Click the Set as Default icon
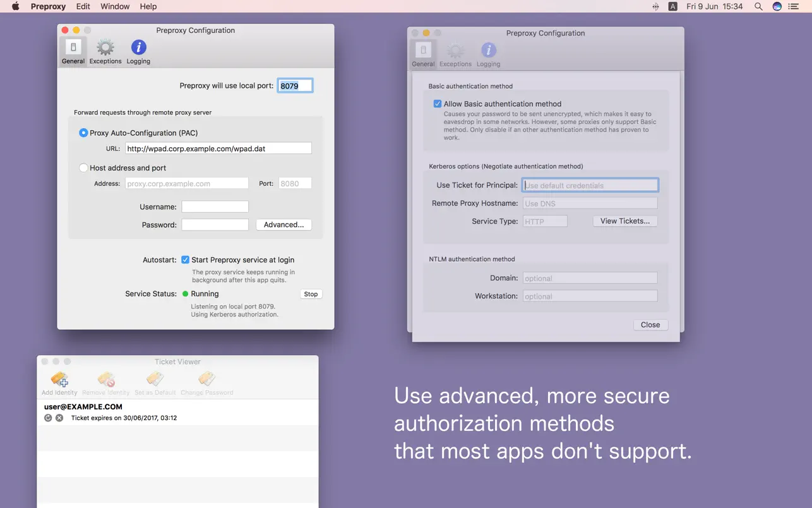This screenshot has width=812, height=508. [154, 382]
